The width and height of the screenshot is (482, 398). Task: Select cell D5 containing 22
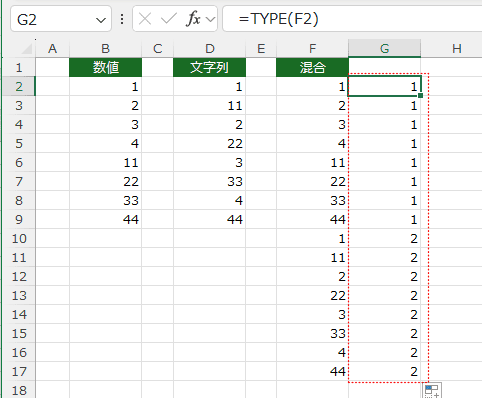209,143
